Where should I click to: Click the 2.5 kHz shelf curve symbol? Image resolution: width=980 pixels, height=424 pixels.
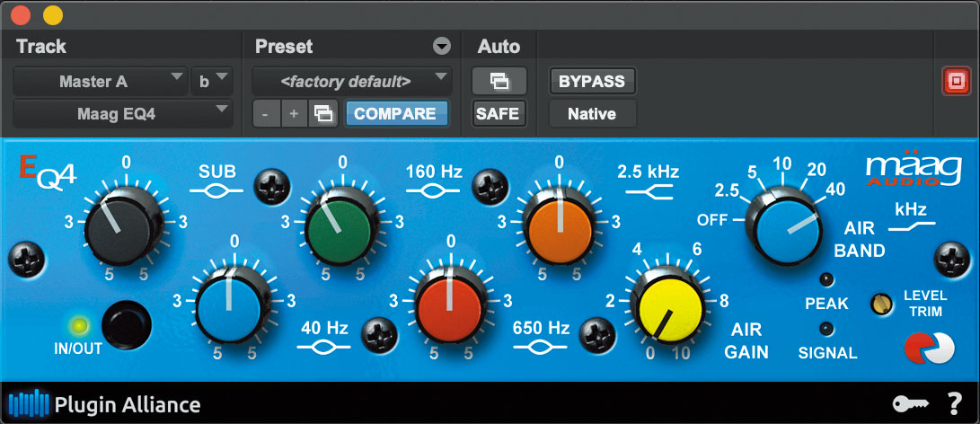point(649,191)
